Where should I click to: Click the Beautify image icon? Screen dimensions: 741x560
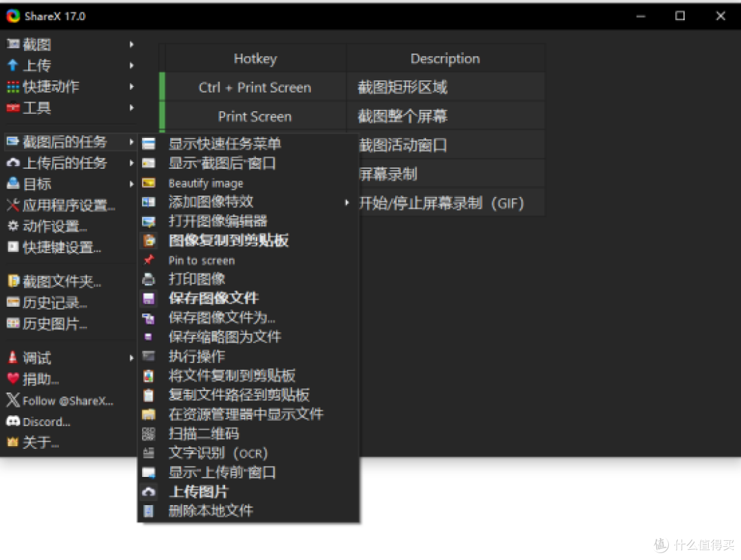148,183
